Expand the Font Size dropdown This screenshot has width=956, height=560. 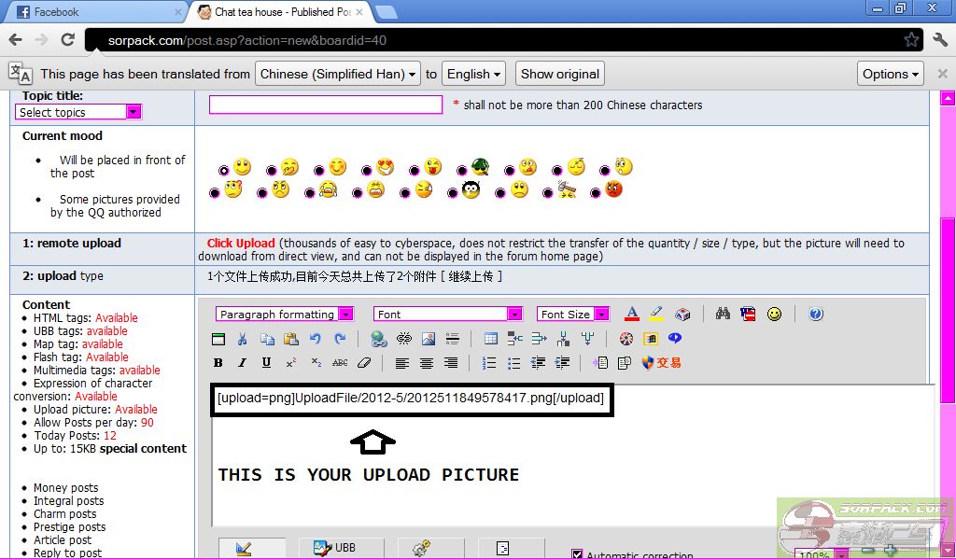click(x=573, y=315)
